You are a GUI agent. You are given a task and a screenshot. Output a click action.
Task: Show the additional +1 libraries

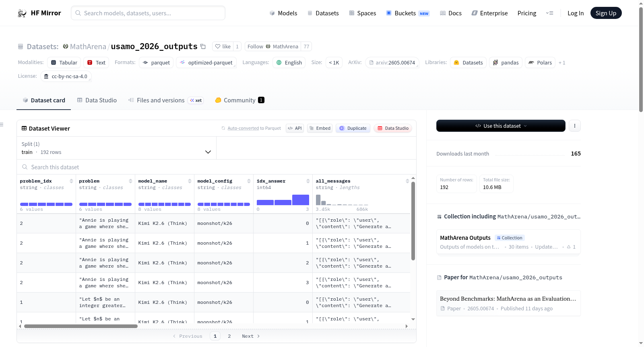(x=562, y=62)
